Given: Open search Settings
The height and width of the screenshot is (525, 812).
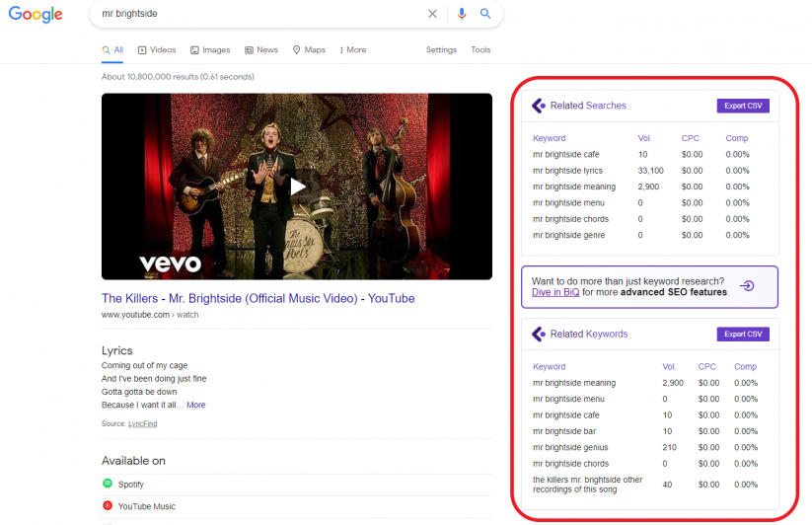Looking at the screenshot, I should (x=441, y=50).
